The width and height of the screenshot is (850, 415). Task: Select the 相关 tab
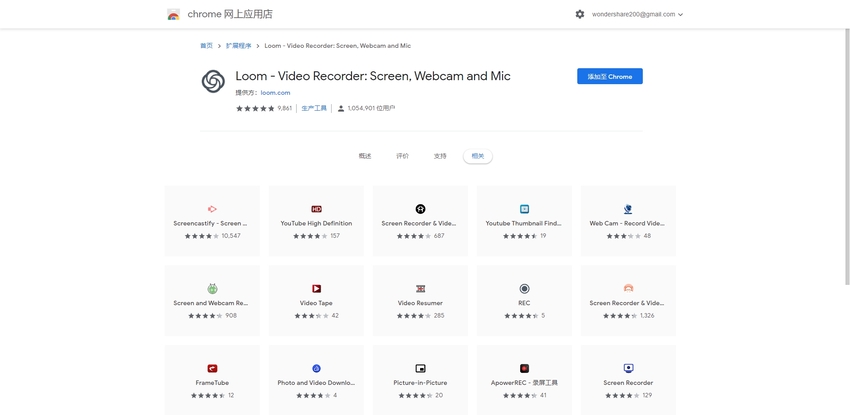(478, 156)
